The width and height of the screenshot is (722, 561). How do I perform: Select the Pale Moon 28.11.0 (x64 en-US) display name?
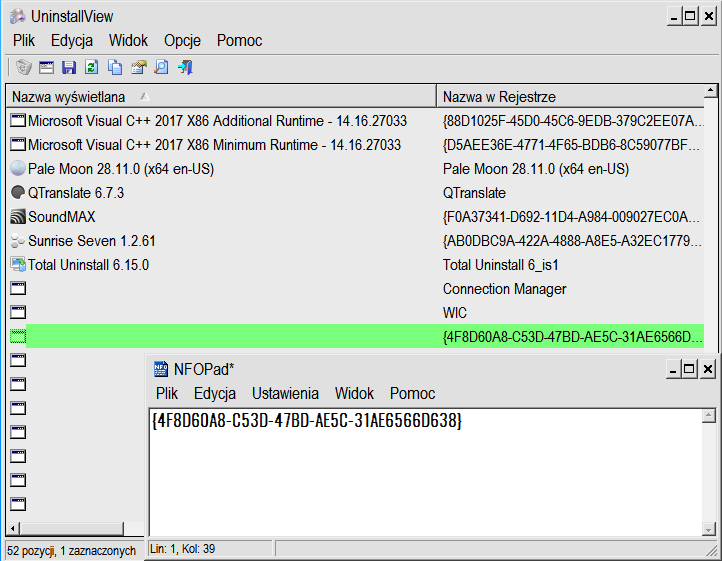point(121,169)
